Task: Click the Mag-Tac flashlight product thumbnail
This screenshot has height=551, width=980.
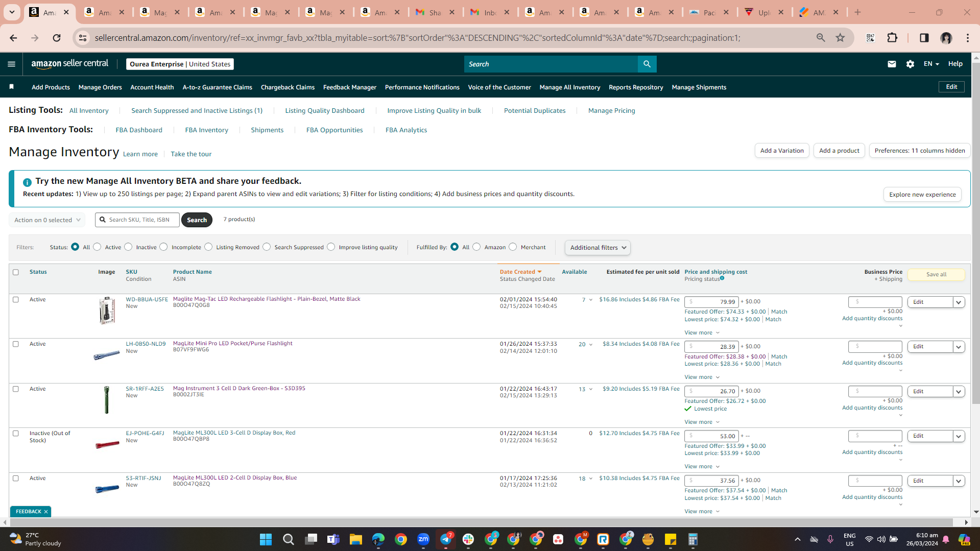Action: (x=107, y=310)
